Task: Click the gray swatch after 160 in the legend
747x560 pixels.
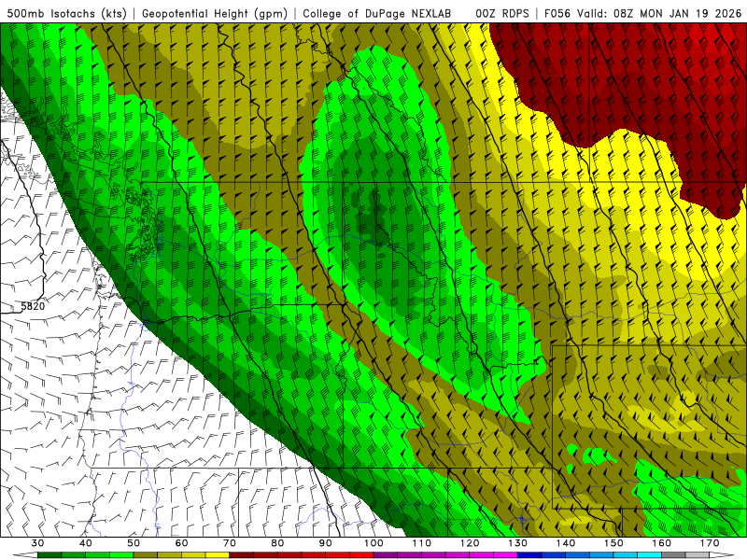Action: click(673, 555)
